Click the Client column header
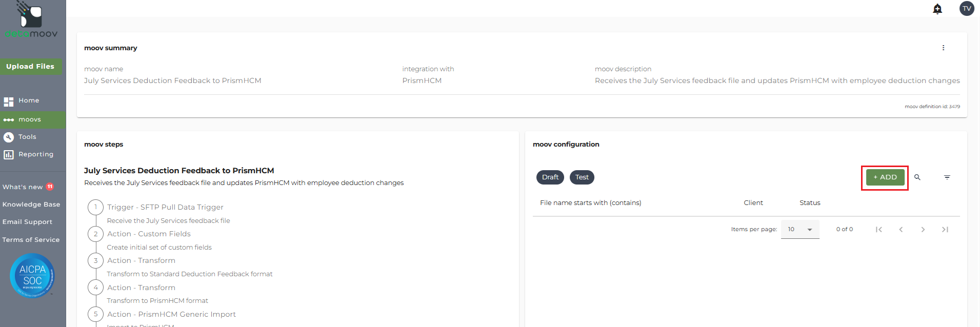This screenshot has height=327, width=980. tap(753, 203)
